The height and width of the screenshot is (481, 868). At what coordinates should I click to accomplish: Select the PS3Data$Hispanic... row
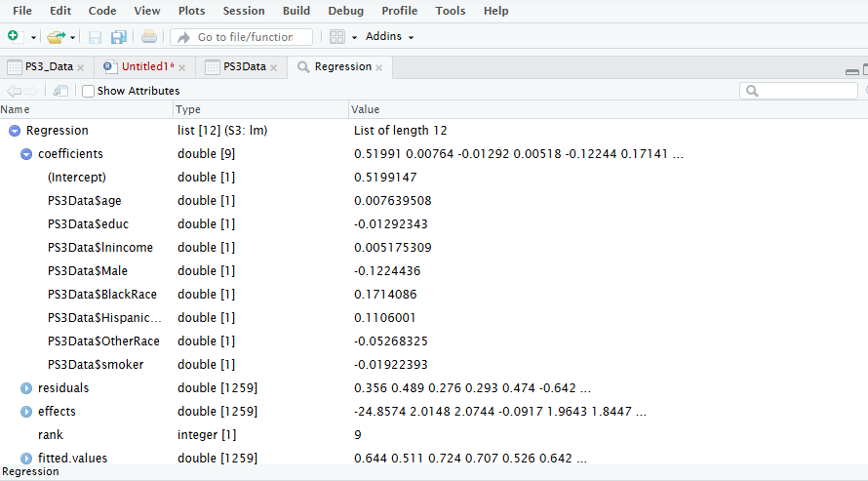(434, 318)
